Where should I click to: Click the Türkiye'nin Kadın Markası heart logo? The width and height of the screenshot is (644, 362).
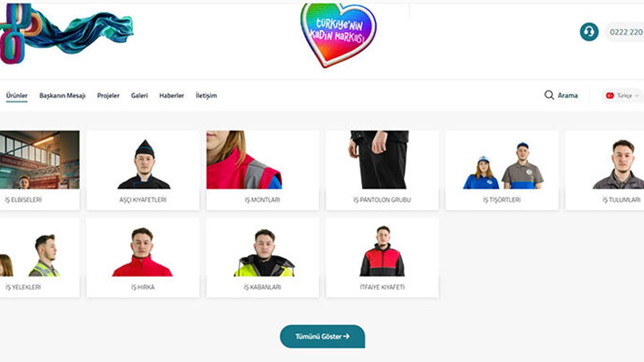338,35
